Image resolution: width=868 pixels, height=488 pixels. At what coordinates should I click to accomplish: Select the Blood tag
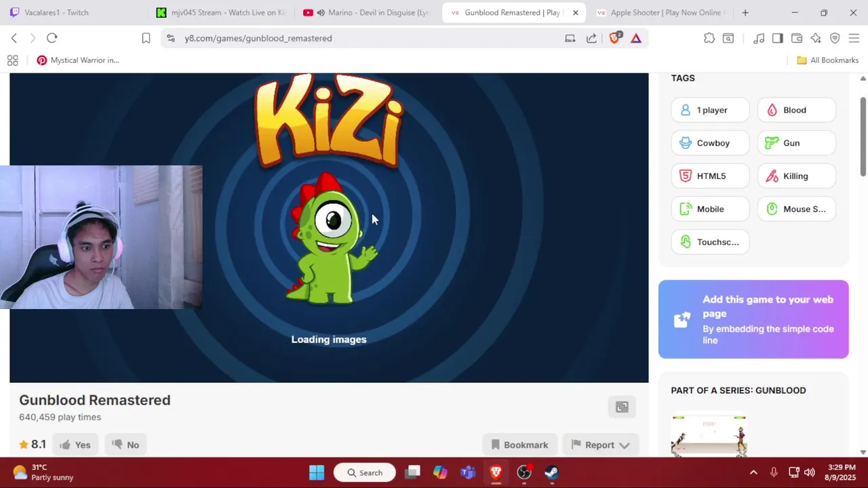pos(796,110)
